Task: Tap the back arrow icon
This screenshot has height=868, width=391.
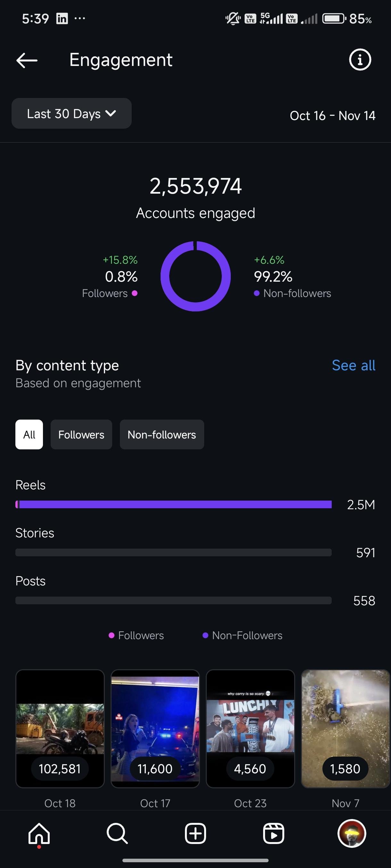Action: 27,60
